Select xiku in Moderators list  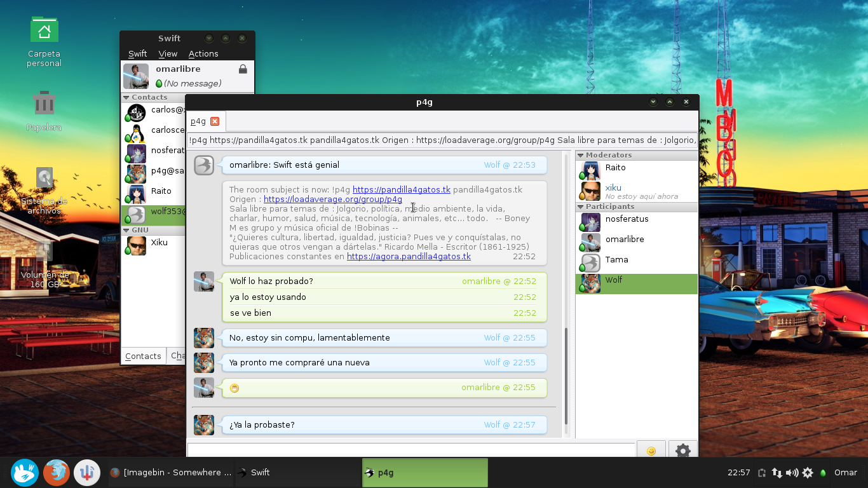point(637,191)
